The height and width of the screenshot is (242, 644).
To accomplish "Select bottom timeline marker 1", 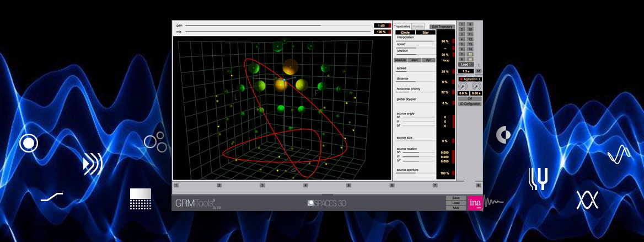I will coord(176,186).
